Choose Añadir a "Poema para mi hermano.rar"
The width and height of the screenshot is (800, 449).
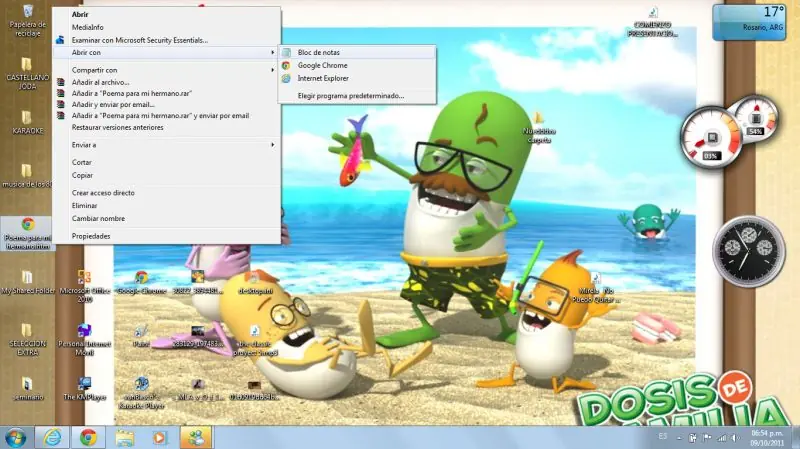(166, 93)
